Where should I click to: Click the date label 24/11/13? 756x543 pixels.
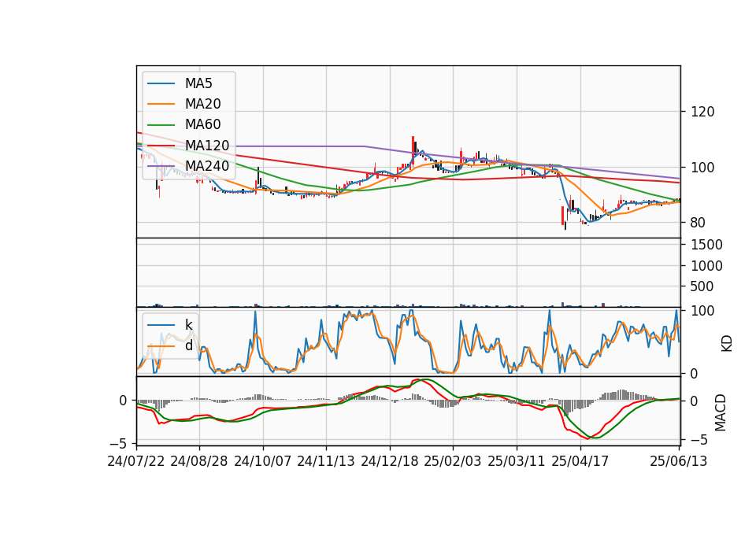click(x=326, y=461)
